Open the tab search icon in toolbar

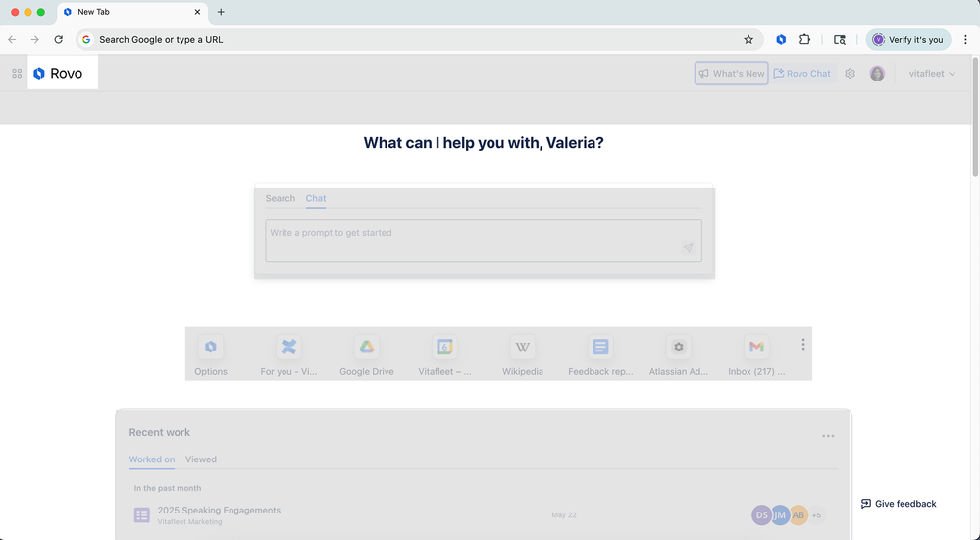click(x=840, y=39)
